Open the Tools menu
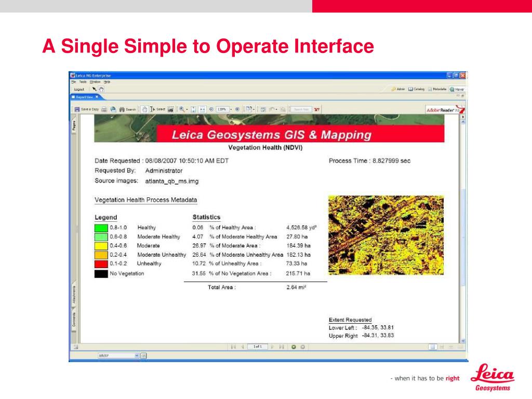 tap(83, 82)
